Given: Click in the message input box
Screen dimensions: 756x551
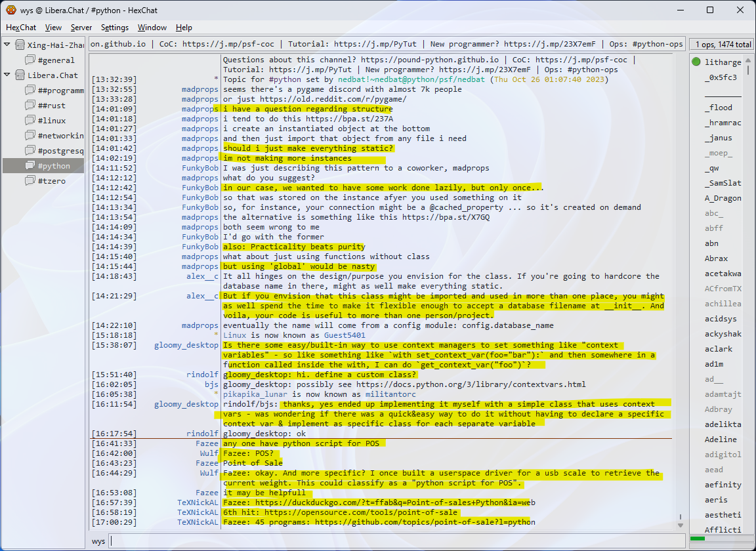Looking at the screenshot, I should click(394, 541).
